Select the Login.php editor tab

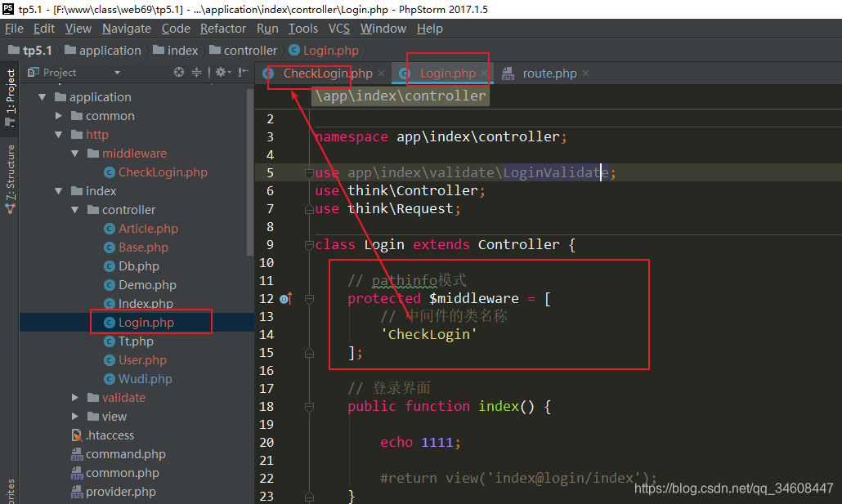pyautogui.click(x=448, y=74)
